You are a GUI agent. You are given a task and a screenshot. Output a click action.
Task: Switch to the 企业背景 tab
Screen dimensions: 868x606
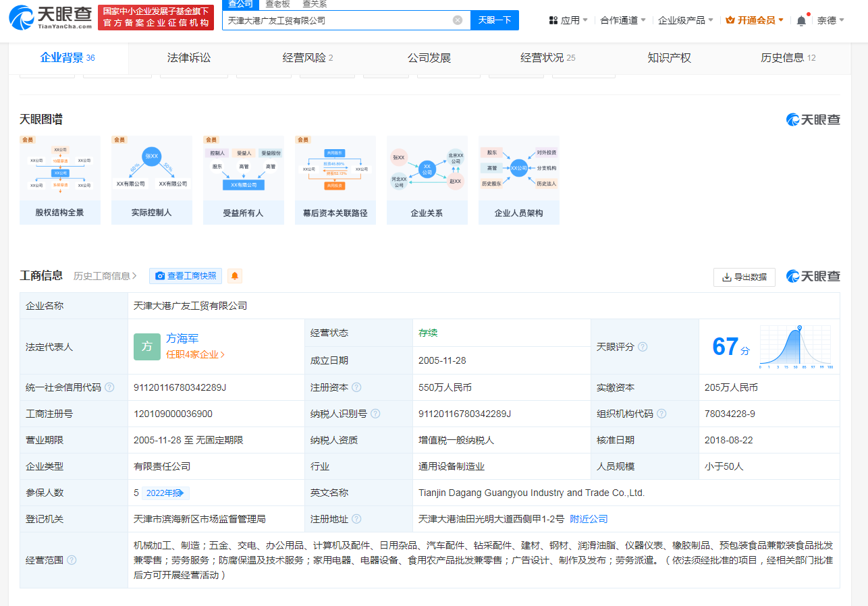(x=67, y=58)
